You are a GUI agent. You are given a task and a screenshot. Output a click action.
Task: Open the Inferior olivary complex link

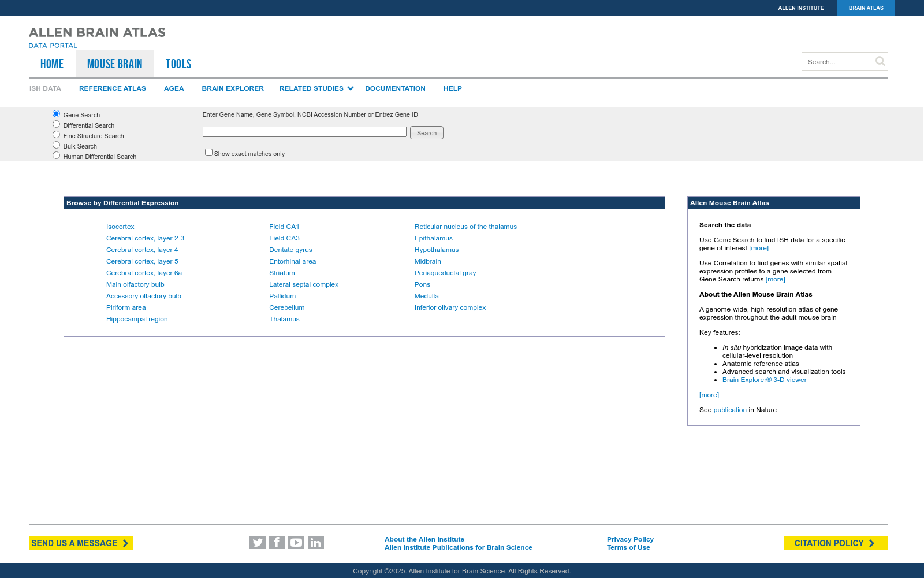450,307
